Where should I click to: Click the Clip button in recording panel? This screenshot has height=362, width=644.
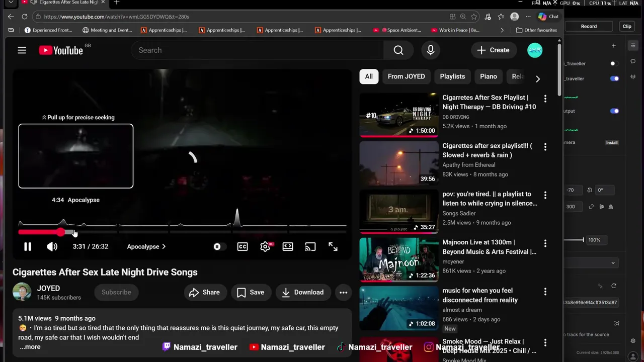[627, 26]
